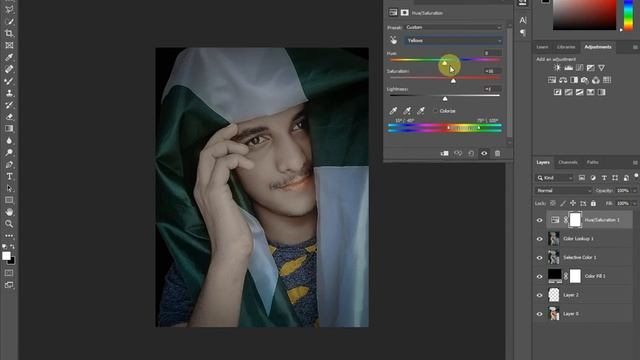This screenshot has height=360, width=640.
Task: Enable the Colorize checkbox
Action: click(436, 111)
